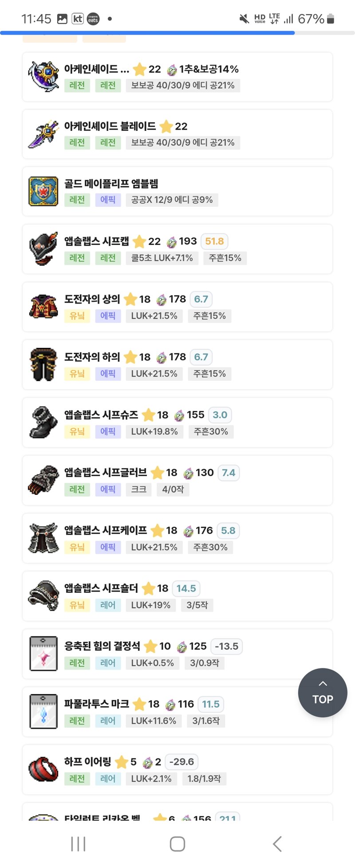Tap the 아케인셰이드 블레이드 weapon icon
The height and width of the screenshot is (868, 355).
tap(43, 134)
